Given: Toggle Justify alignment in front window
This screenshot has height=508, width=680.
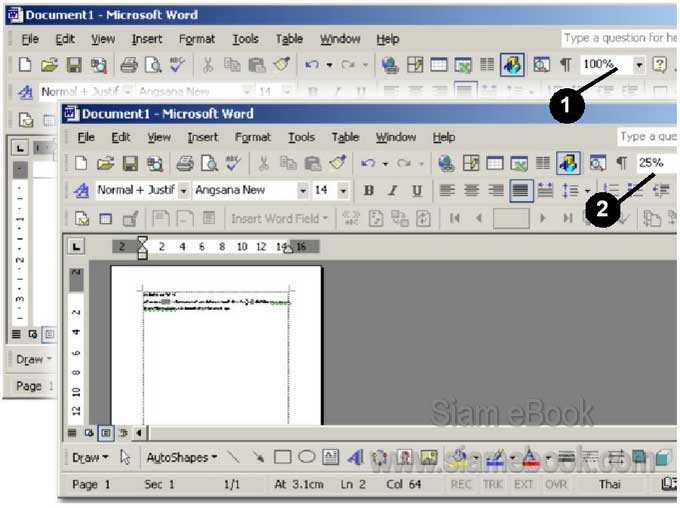Looking at the screenshot, I should [521, 190].
